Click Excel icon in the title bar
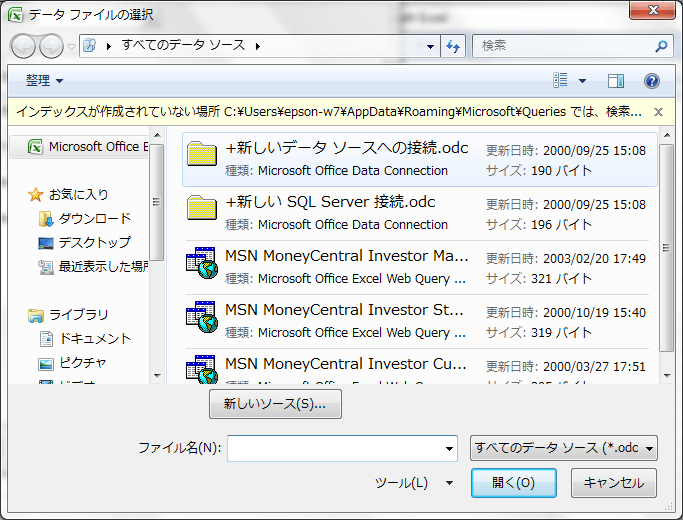 (15, 15)
